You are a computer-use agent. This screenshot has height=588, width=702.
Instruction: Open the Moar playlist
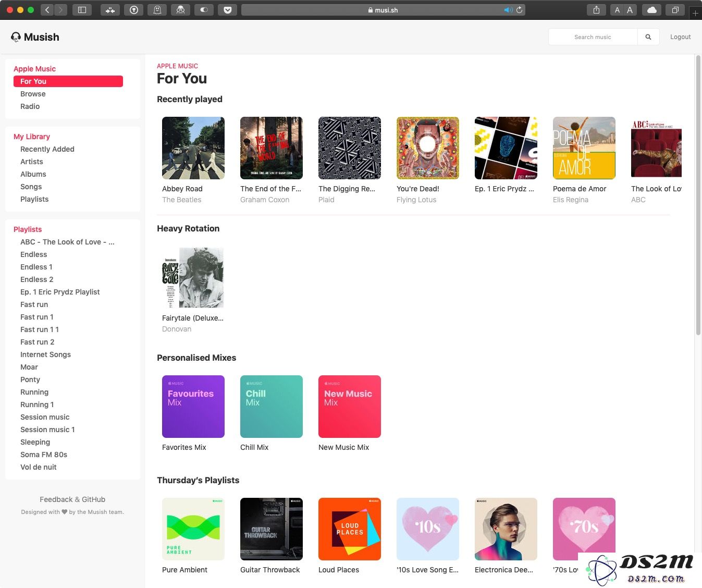[29, 367]
